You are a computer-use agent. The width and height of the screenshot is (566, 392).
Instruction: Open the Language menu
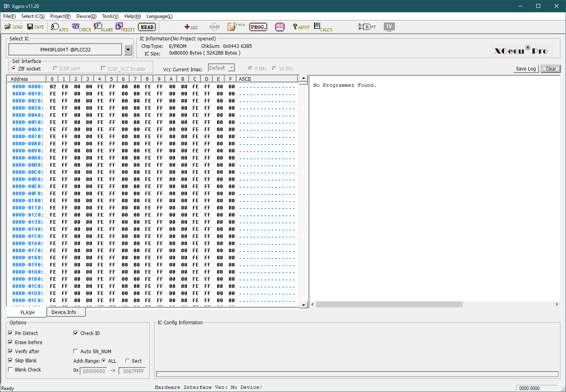point(159,16)
